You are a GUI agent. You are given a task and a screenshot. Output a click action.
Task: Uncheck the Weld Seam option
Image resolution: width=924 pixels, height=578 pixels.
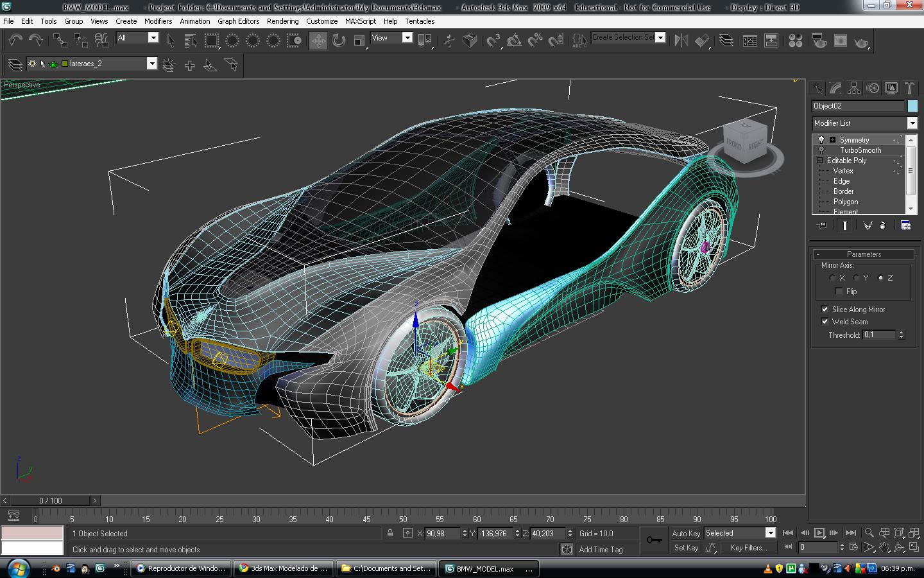point(825,322)
